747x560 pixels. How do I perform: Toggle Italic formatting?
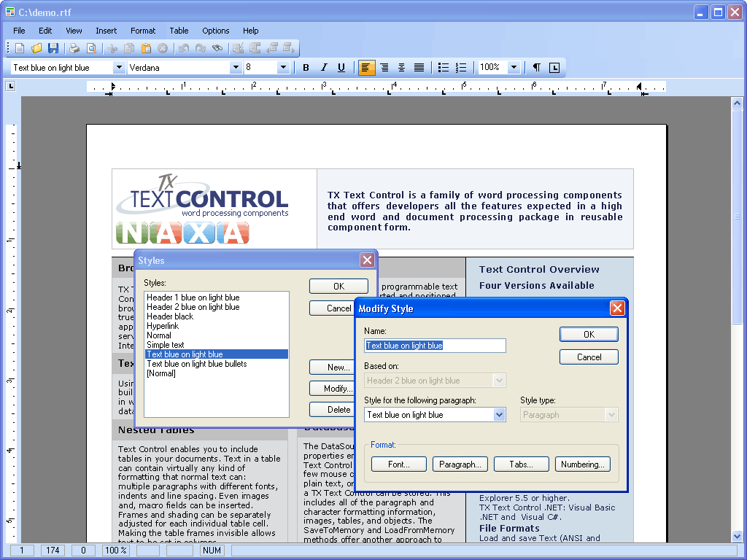pyautogui.click(x=324, y=68)
